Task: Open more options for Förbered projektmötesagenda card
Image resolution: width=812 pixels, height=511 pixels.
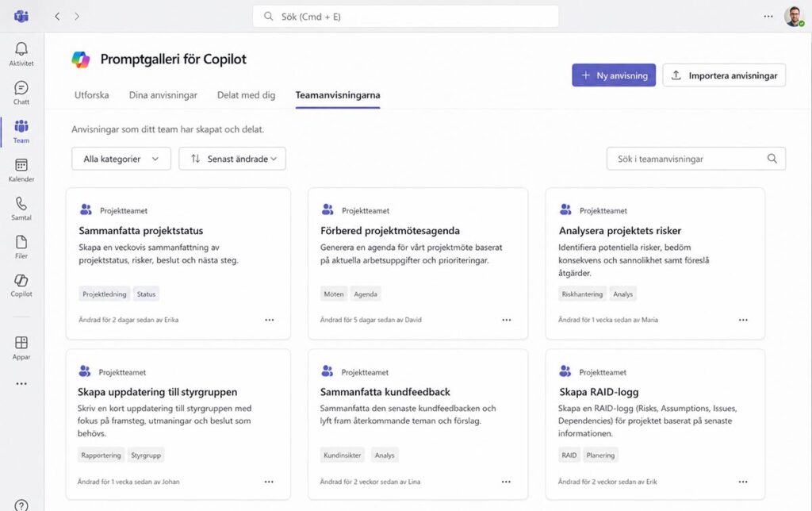Action: pos(507,320)
